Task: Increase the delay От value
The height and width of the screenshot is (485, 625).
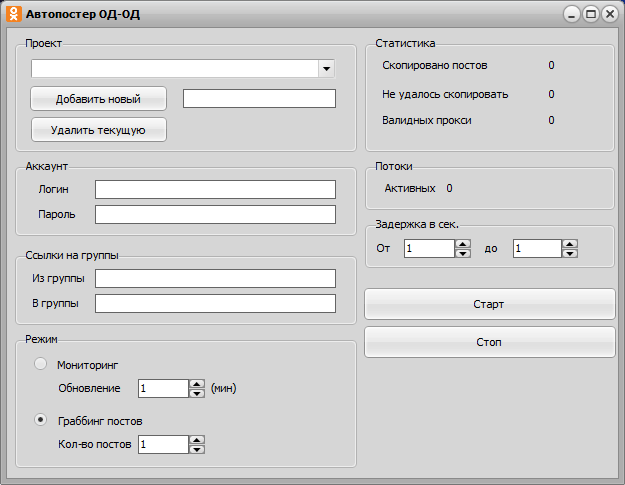Action: pyautogui.click(x=462, y=244)
